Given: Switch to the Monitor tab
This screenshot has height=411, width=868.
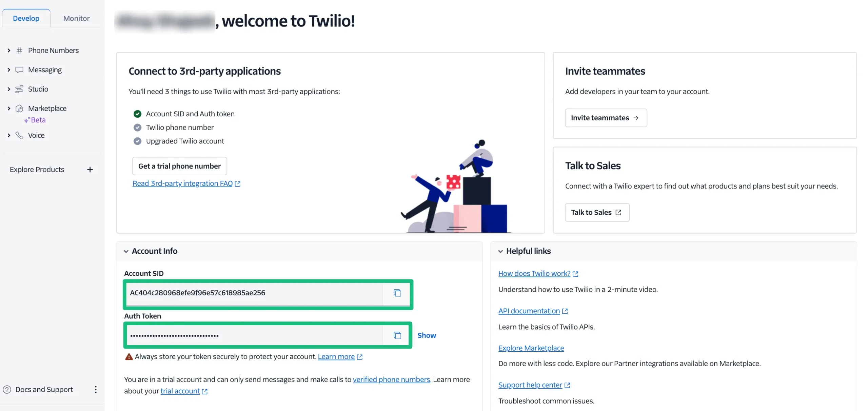Looking at the screenshot, I should point(76,18).
